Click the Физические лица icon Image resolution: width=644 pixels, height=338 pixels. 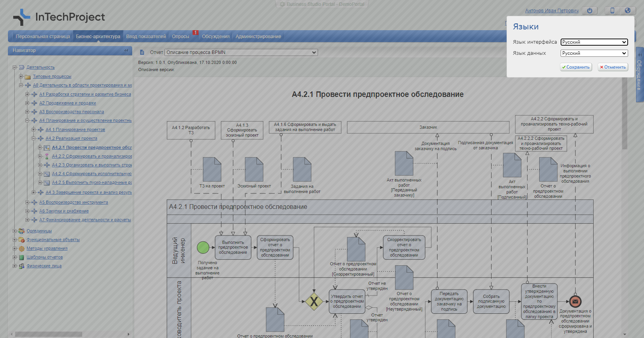(21, 266)
